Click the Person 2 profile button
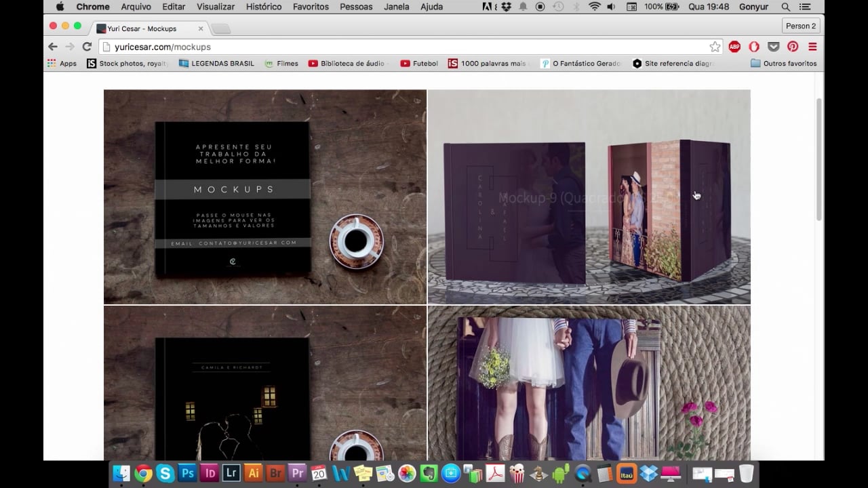Image resolution: width=868 pixels, height=488 pixels. (801, 26)
